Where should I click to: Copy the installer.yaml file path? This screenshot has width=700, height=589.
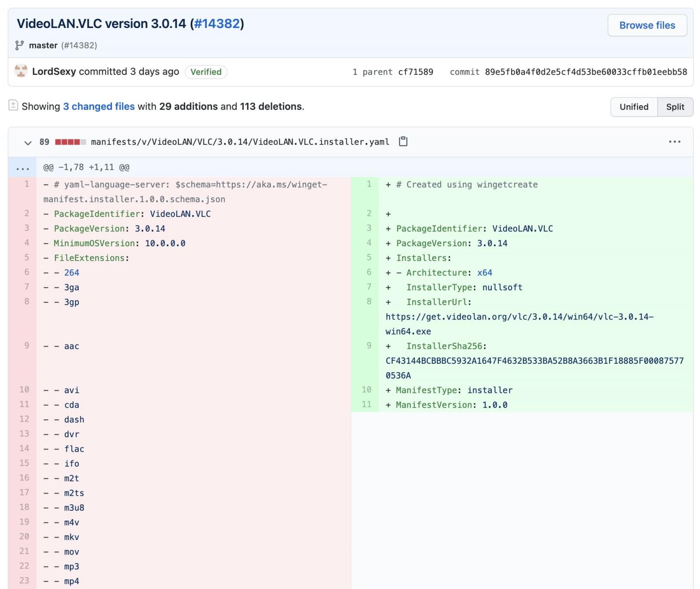click(x=403, y=142)
